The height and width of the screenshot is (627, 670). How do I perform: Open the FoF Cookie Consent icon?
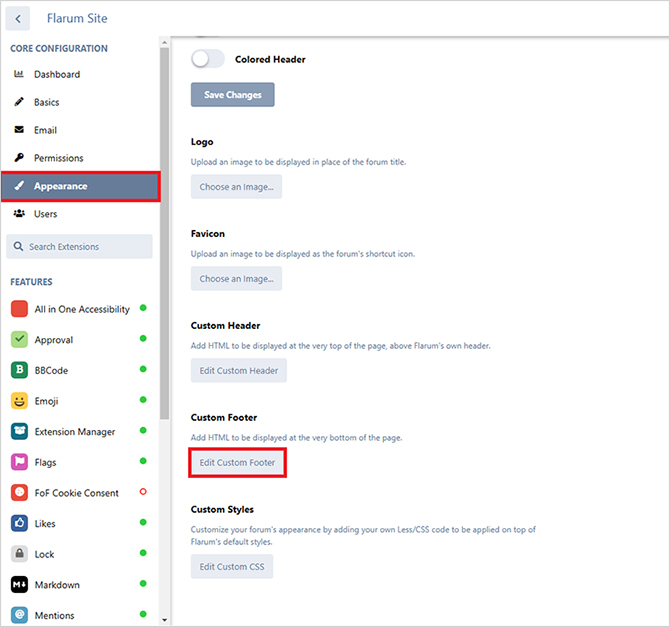[x=19, y=492]
